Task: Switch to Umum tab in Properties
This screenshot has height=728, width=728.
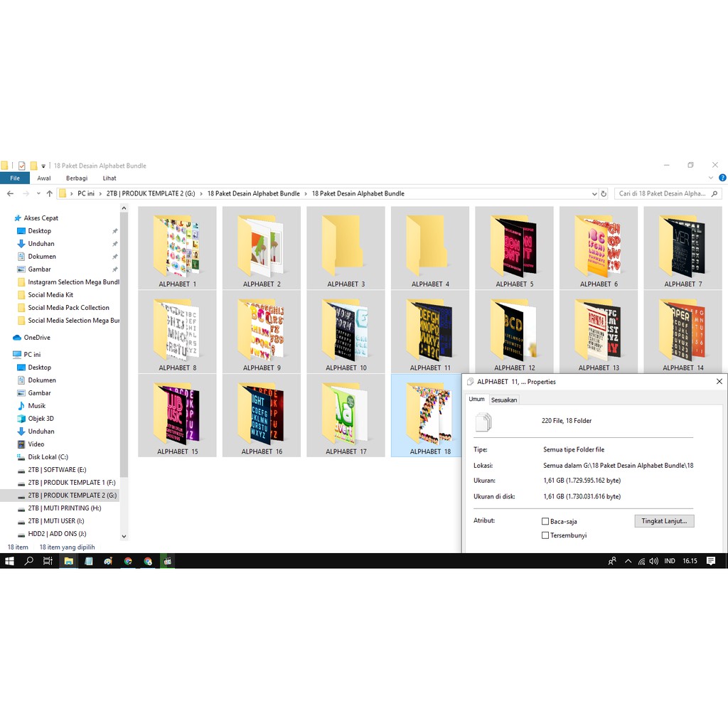Action: [476, 399]
